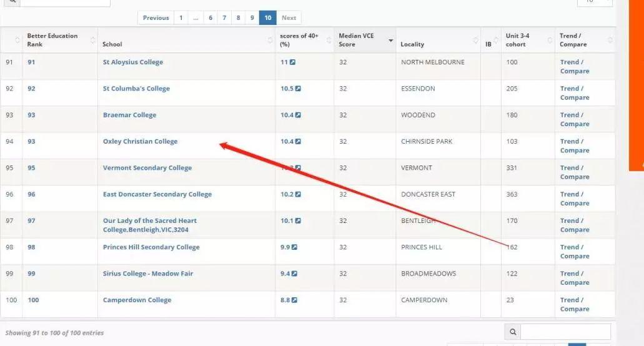Sort by IB column
Viewport: 644px width, 346px height.
[x=491, y=40]
